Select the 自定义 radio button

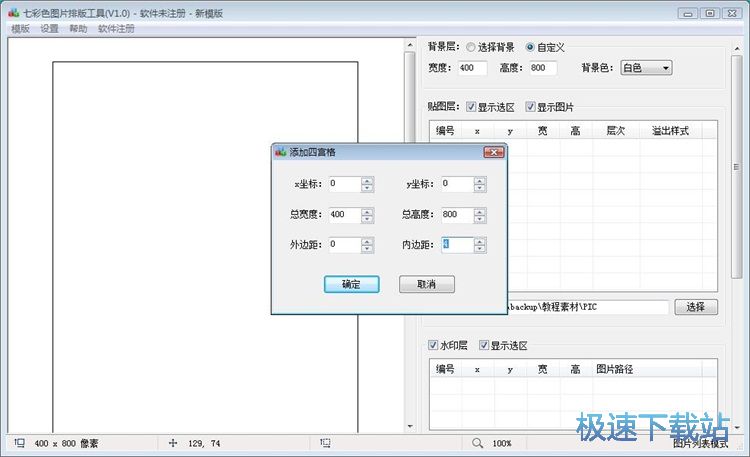pos(529,47)
